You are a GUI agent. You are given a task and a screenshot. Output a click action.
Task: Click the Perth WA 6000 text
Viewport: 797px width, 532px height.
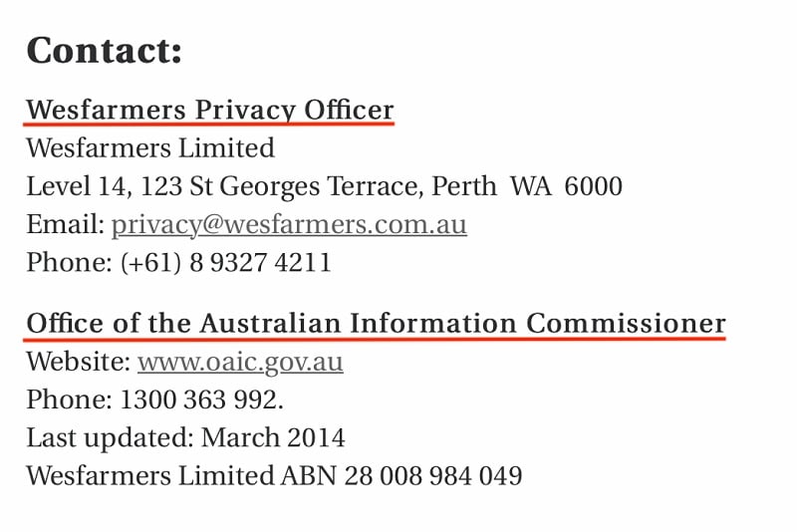pyautogui.click(x=527, y=186)
